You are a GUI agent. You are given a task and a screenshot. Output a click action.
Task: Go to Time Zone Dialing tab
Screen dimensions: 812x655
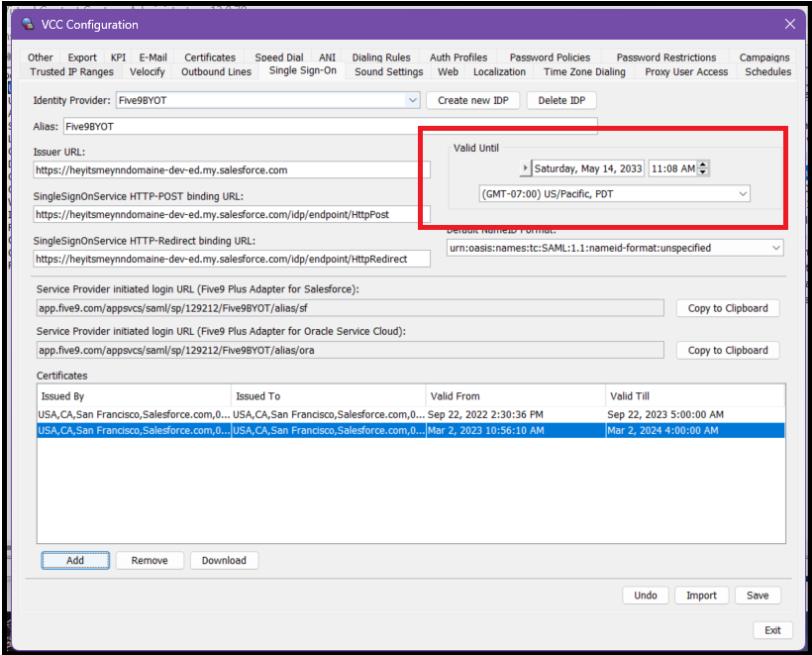[584, 71]
